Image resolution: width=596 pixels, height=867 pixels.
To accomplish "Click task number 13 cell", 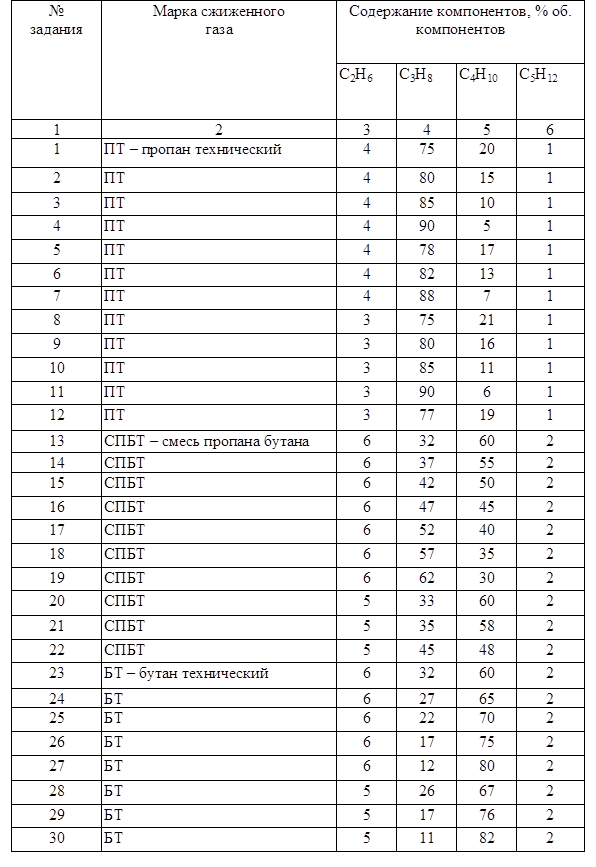I will click(56, 441).
